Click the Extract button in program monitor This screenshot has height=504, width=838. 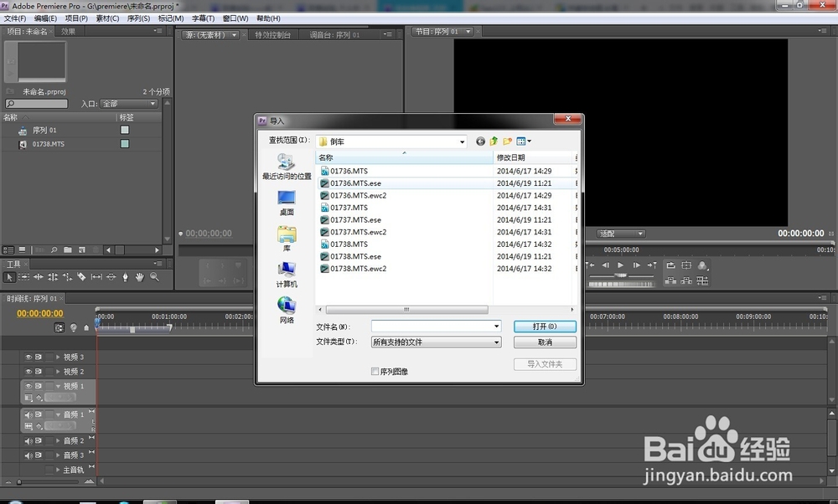coord(687,280)
